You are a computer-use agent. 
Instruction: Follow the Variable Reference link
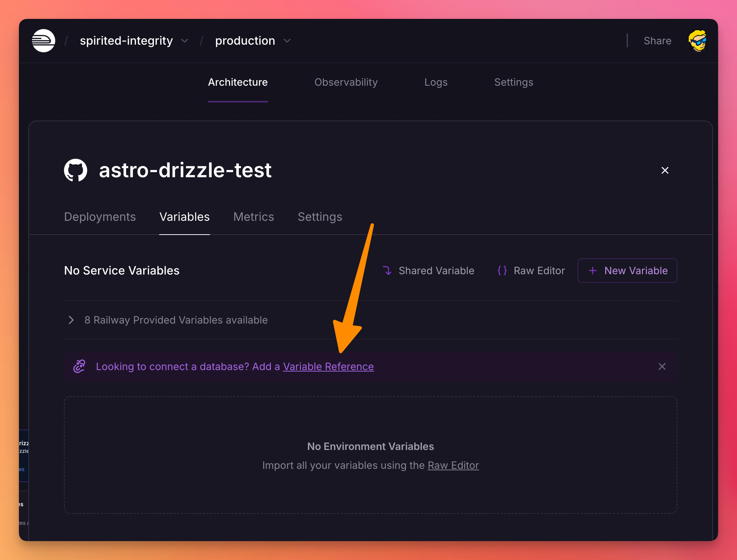click(328, 366)
